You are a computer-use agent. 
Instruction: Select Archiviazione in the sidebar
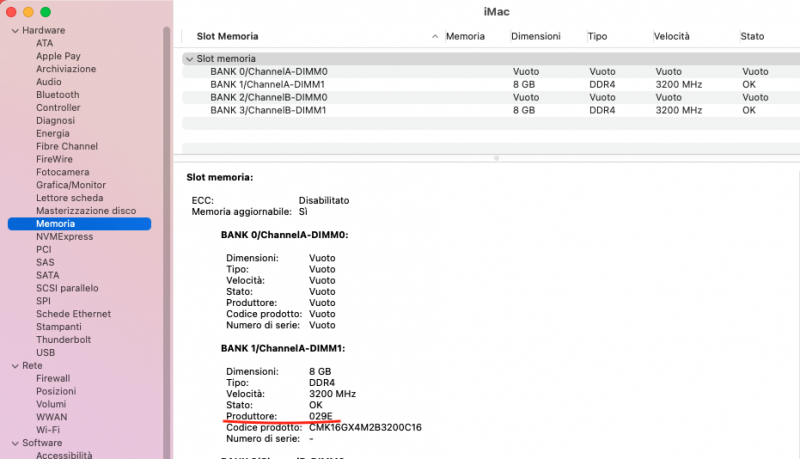tap(66, 69)
